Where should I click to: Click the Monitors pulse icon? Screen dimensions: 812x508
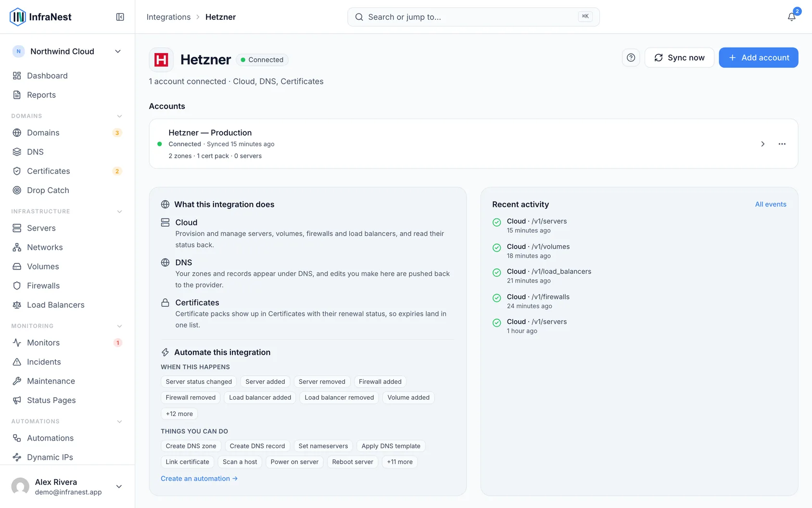click(17, 343)
